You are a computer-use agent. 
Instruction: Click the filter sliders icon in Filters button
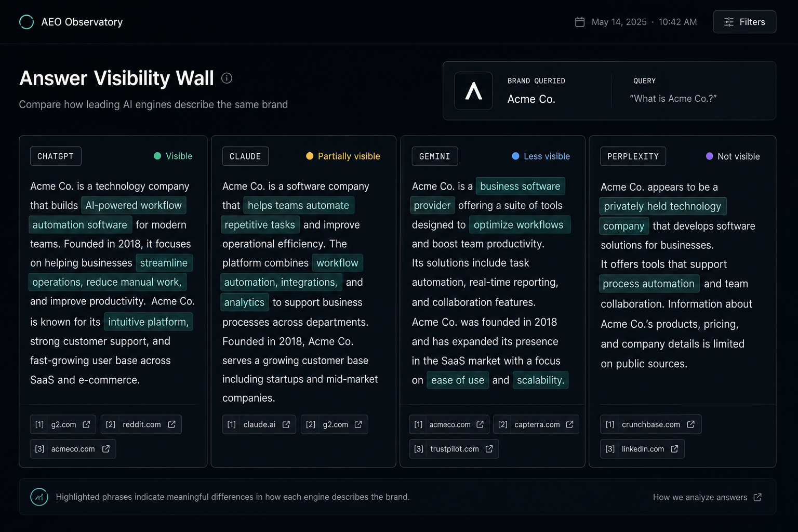click(729, 22)
